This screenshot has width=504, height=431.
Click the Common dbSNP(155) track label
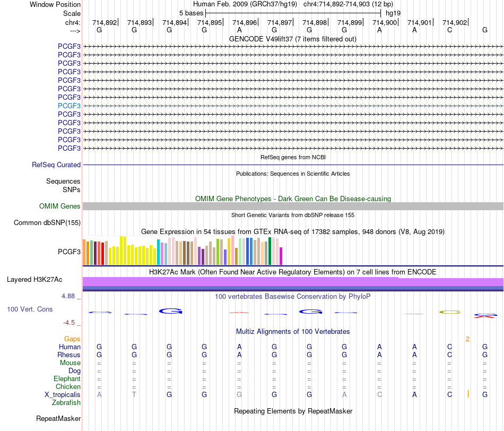[x=47, y=222]
